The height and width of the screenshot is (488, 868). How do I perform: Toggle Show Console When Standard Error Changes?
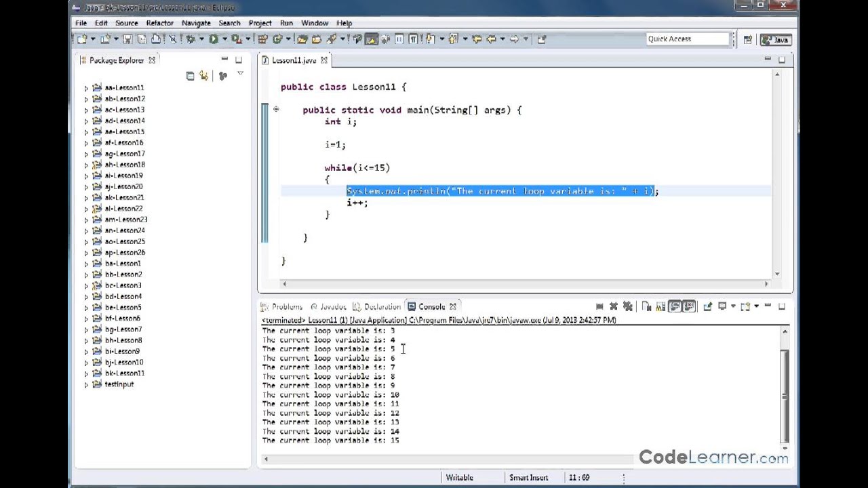(x=688, y=306)
